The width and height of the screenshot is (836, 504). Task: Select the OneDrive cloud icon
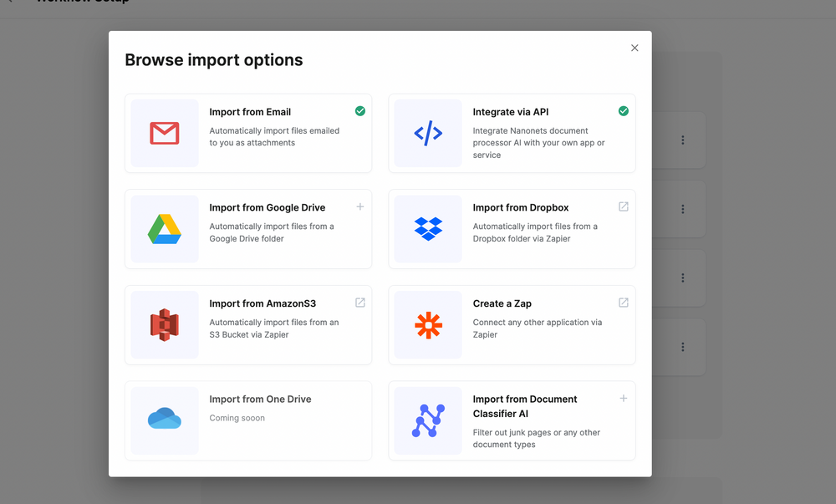coord(164,420)
